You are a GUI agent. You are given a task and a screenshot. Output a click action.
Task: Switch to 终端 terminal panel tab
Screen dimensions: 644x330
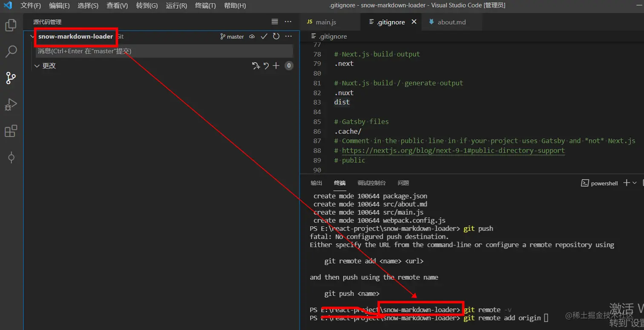coord(340,183)
